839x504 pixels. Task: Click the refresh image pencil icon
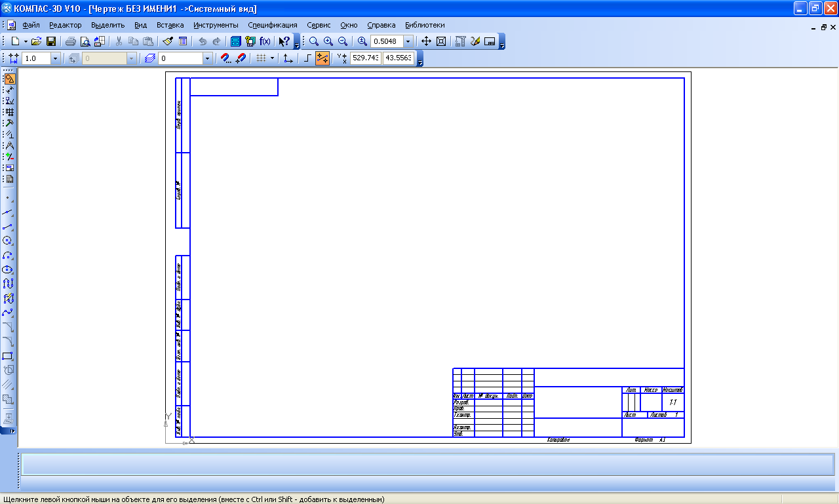(475, 41)
